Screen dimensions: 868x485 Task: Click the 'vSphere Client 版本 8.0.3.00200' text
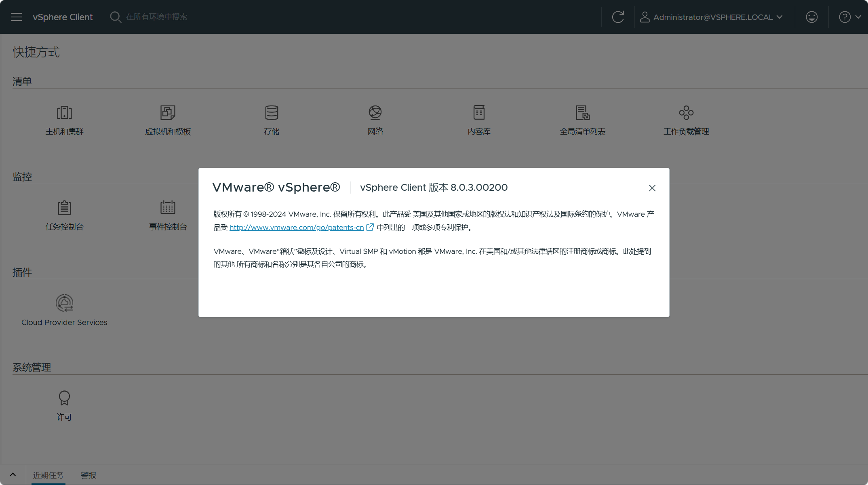click(434, 188)
